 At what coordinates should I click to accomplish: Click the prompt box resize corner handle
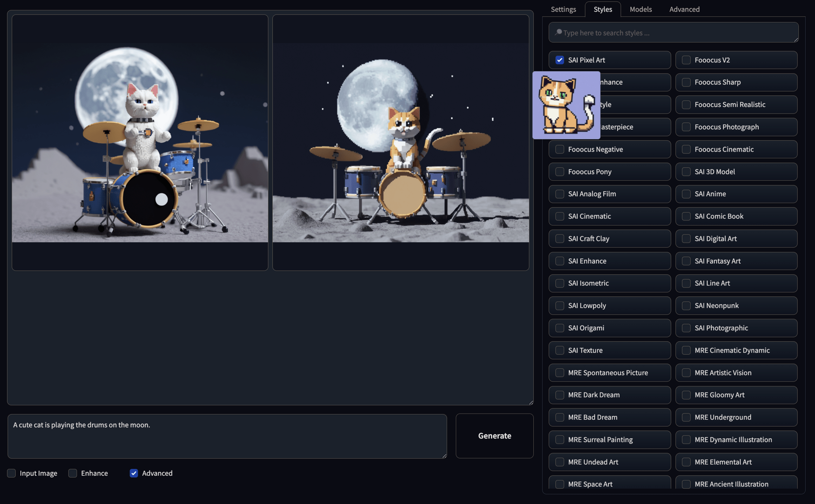(444, 456)
